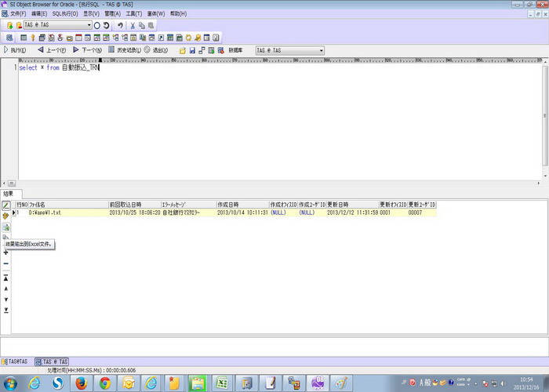Click the 作成日時 column header
The image size is (549, 392).
[243, 205]
